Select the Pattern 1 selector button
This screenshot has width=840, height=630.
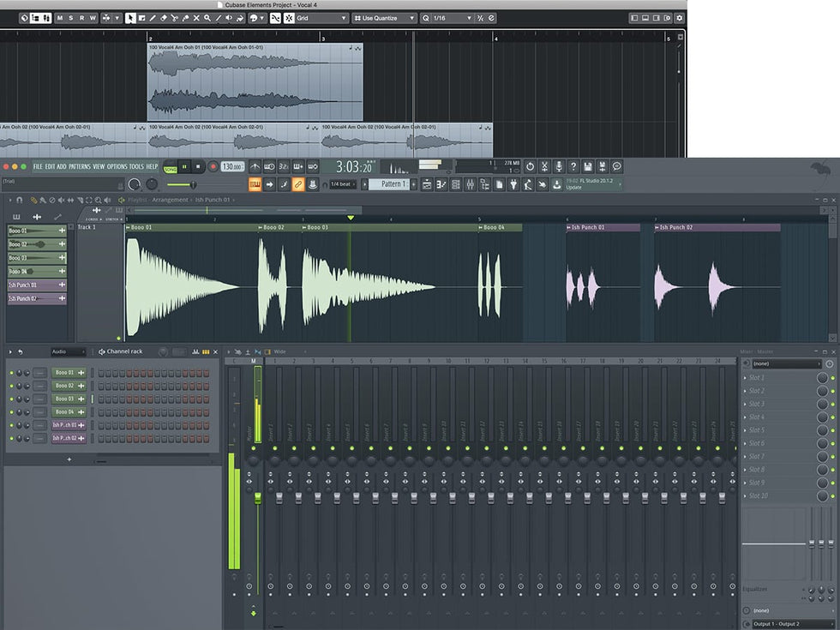[393, 184]
